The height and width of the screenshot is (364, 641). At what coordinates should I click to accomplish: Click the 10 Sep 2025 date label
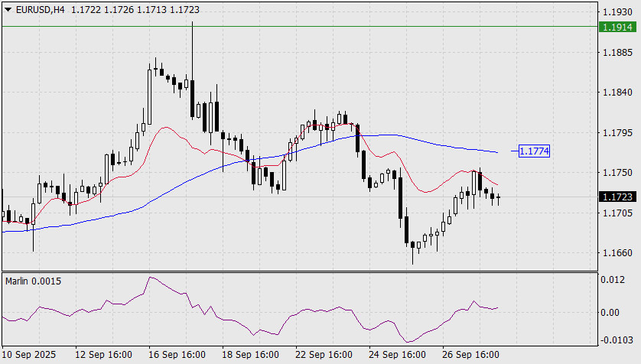click(x=28, y=356)
